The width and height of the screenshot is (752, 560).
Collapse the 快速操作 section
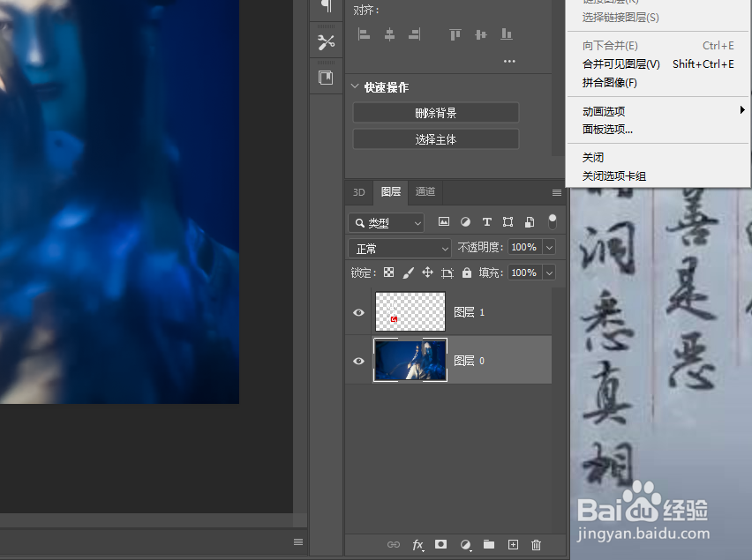click(355, 86)
